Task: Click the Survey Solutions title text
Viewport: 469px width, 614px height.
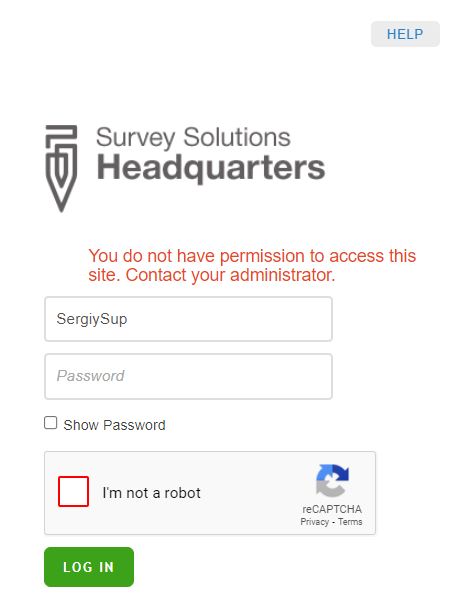Action: click(193, 137)
